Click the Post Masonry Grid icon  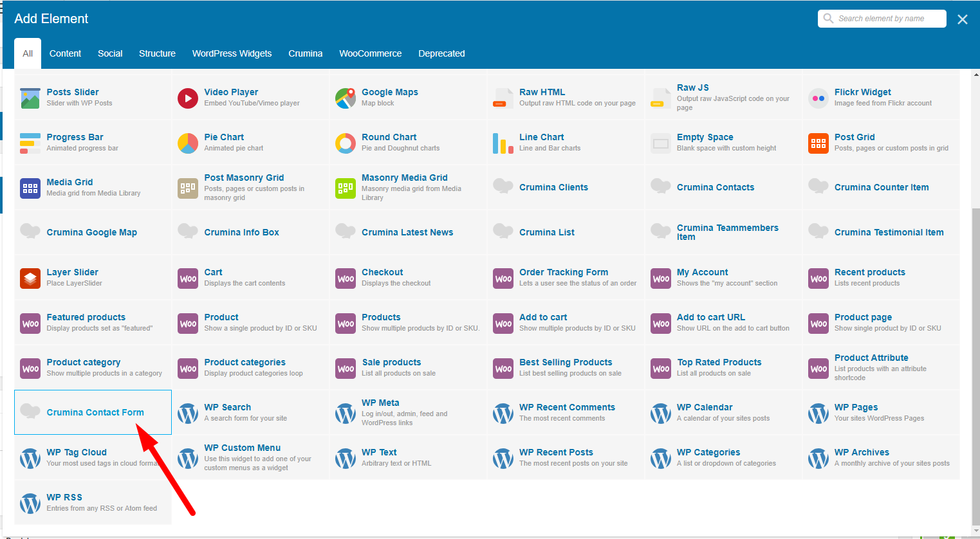click(x=188, y=188)
